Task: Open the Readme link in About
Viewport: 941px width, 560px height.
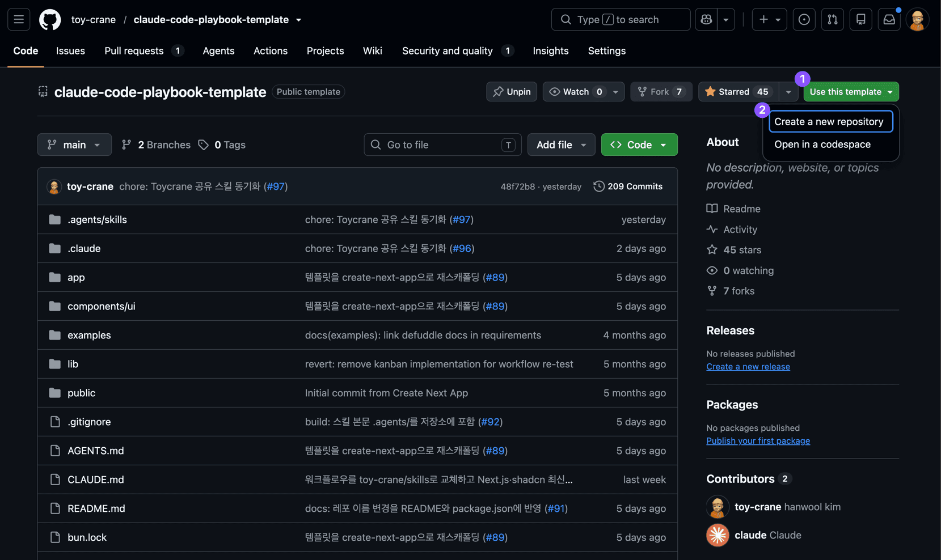Action: coord(733,209)
